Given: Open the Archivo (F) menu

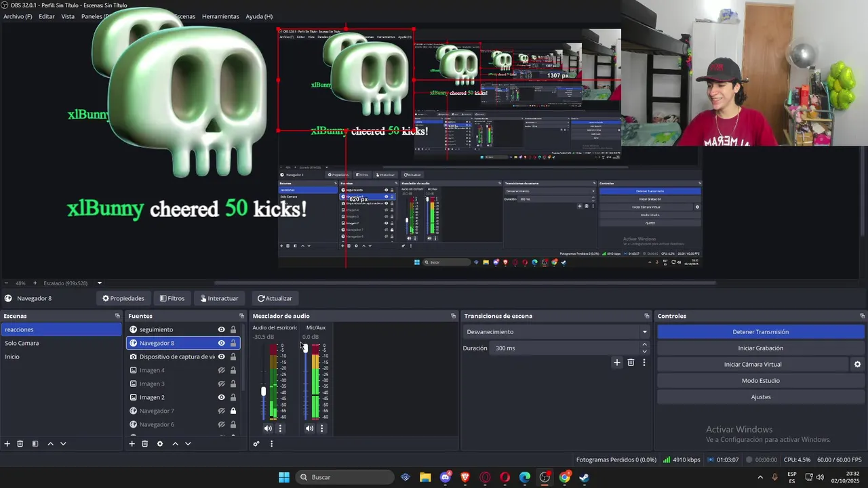Looking at the screenshot, I should (18, 16).
